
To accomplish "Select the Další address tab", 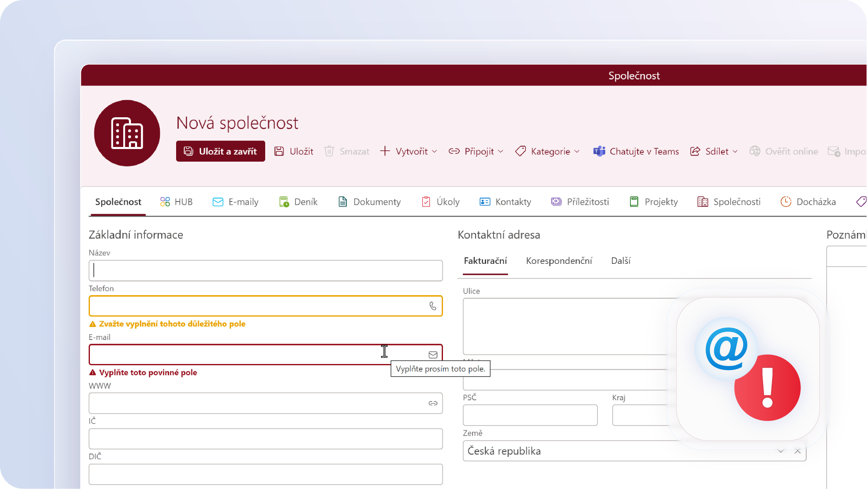I will 621,261.
